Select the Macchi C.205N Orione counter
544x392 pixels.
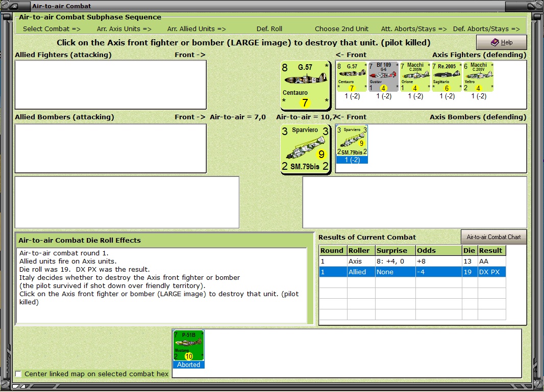tap(415, 76)
